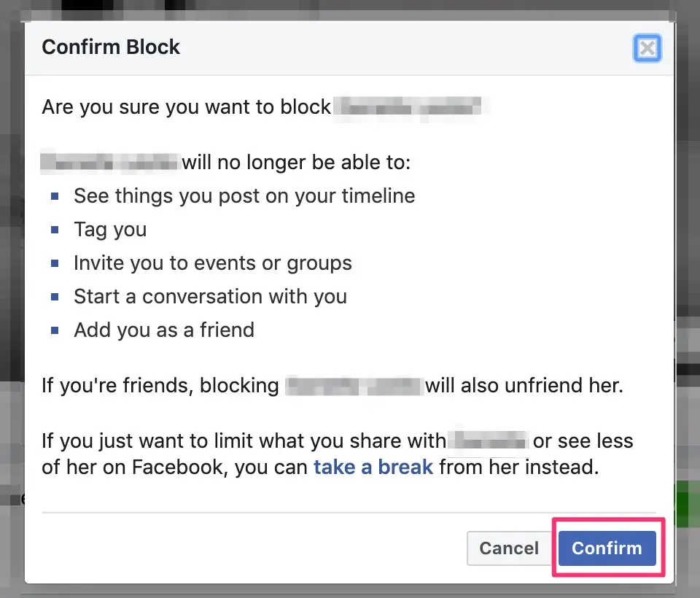The width and height of the screenshot is (700, 598).
Task: Click the Invite you to events or groups item
Action: [x=212, y=263]
